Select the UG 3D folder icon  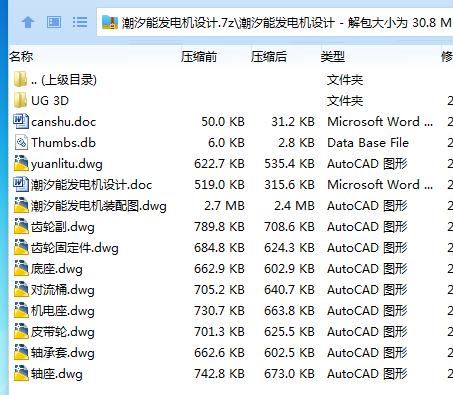point(21,100)
